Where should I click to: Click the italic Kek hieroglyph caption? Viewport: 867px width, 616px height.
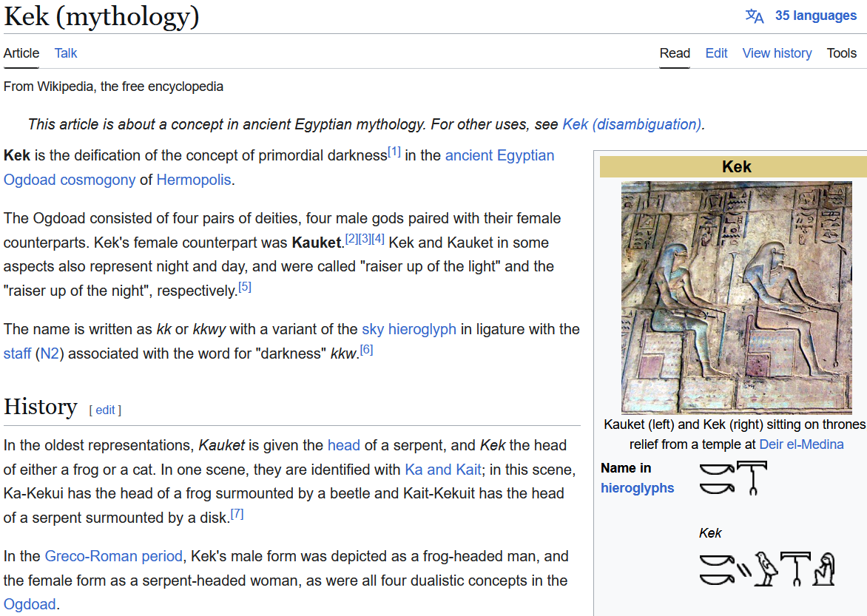pyautogui.click(x=710, y=532)
